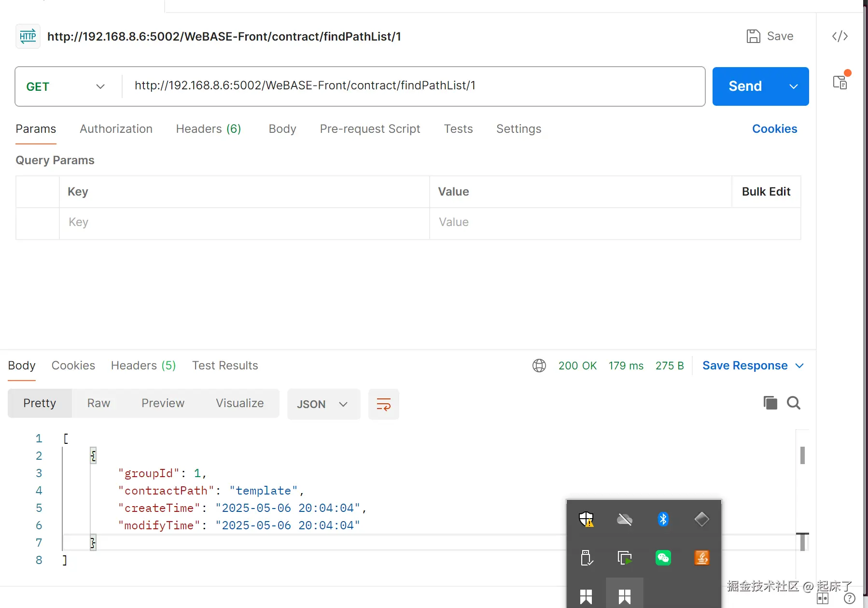Click the request title ending in findPathList/1
868x608 pixels.
(x=224, y=37)
